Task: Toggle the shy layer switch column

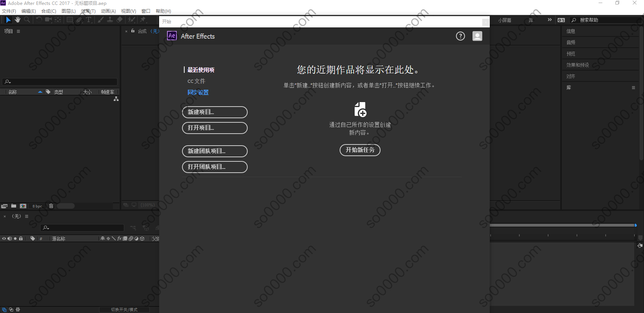Action: 102,239
